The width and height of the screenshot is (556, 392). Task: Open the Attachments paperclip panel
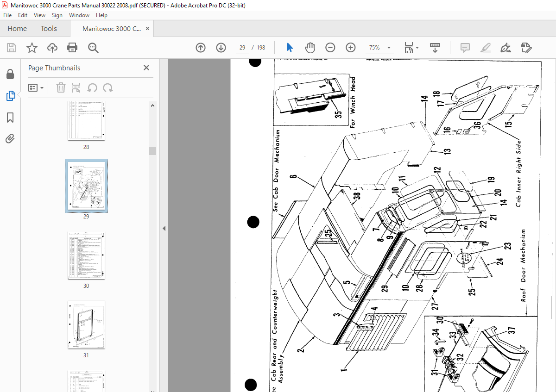point(10,138)
